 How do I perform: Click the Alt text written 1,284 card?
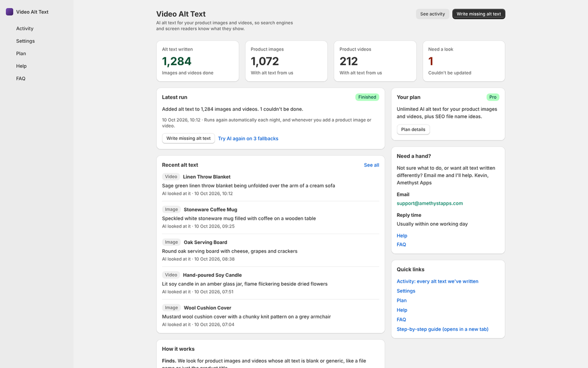coord(197,61)
